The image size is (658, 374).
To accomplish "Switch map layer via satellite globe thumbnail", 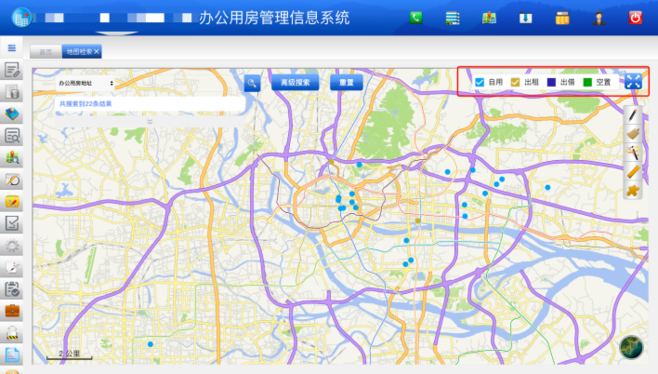I will pyautogui.click(x=631, y=348).
